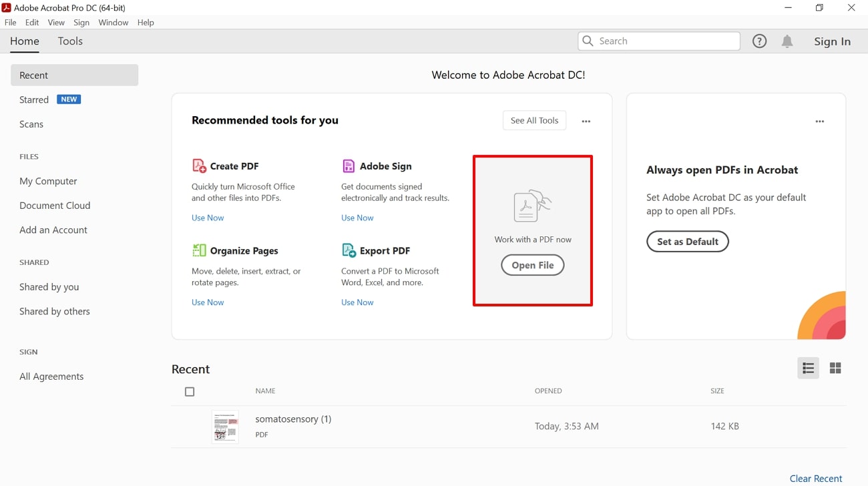Screen dimensions: 868x486
Task: Switch to the Tools tab
Action: (70, 41)
